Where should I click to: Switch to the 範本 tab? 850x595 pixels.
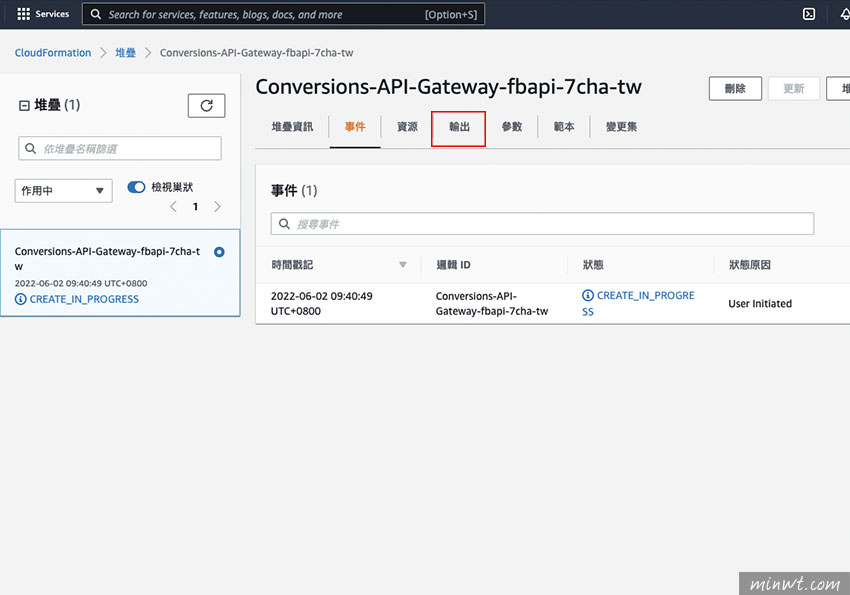tap(564, 127)
